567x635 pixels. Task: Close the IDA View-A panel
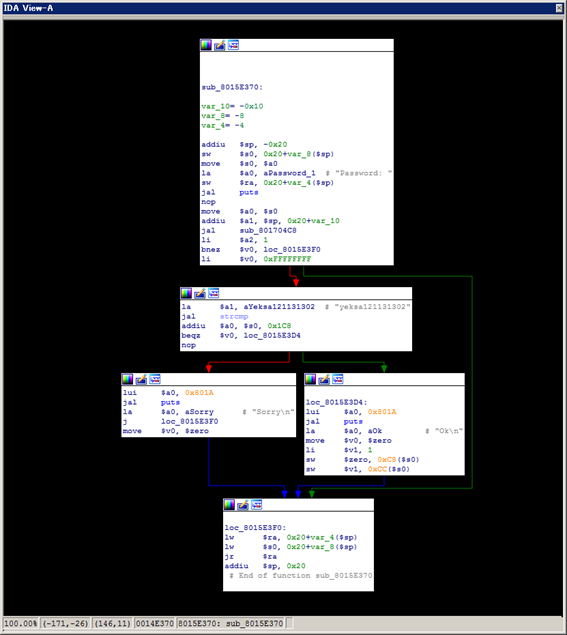coord(559,9)
